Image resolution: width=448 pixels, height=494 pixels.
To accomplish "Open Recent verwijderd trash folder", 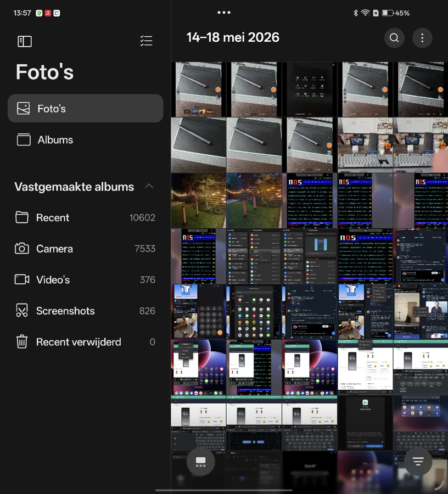I will click(86, 342).
